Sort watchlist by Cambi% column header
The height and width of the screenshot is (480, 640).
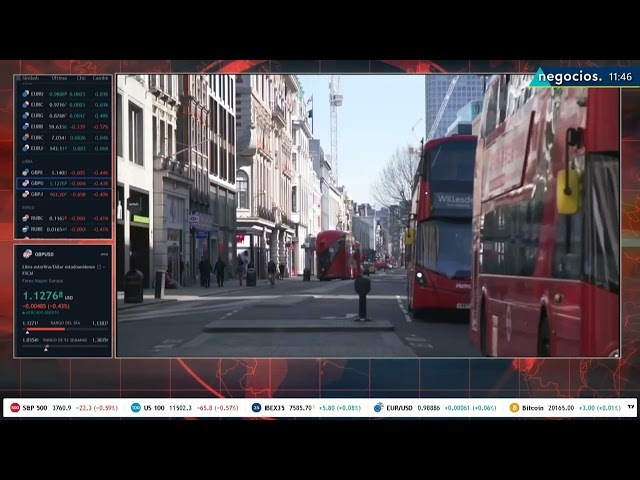pyautogui.click(x=101, y=78)
